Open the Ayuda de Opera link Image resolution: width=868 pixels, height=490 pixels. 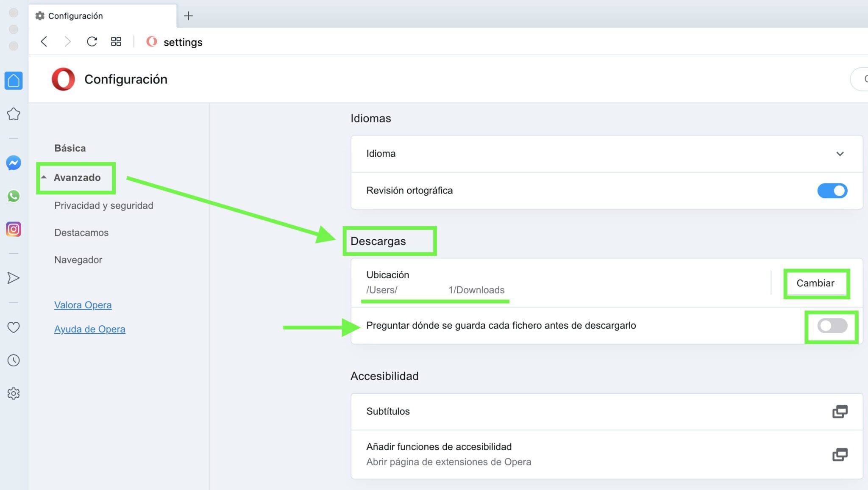click(89, 329)
